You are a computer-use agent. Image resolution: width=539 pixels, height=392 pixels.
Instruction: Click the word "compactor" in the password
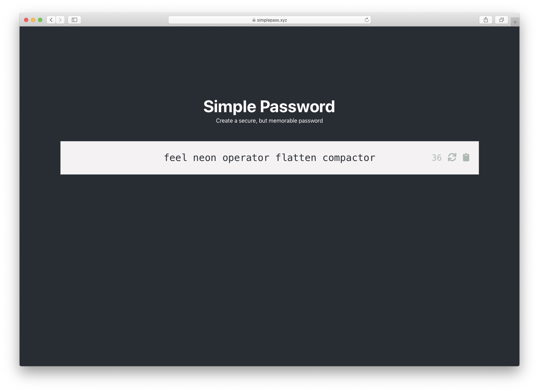[349, 158]
